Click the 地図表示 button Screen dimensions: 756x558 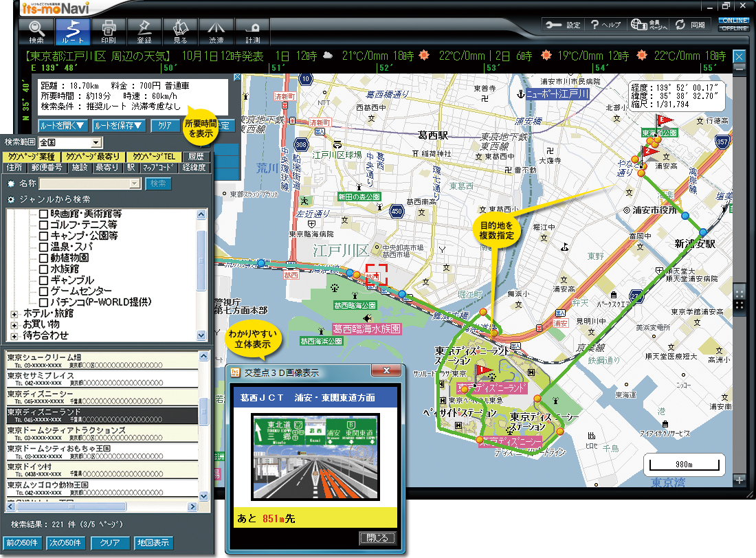(x=153, y=542)
